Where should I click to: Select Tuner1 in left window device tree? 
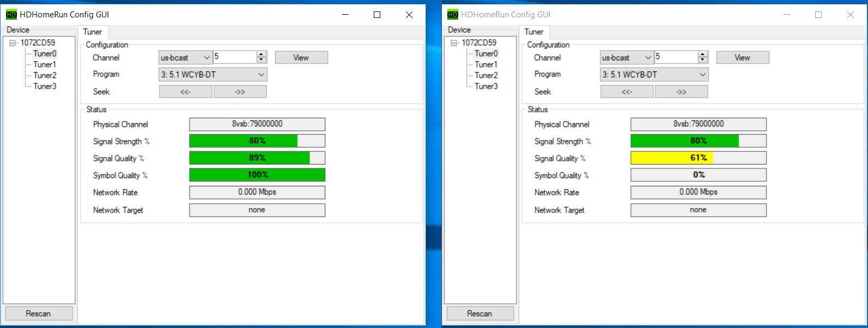[x=45, y=64]
